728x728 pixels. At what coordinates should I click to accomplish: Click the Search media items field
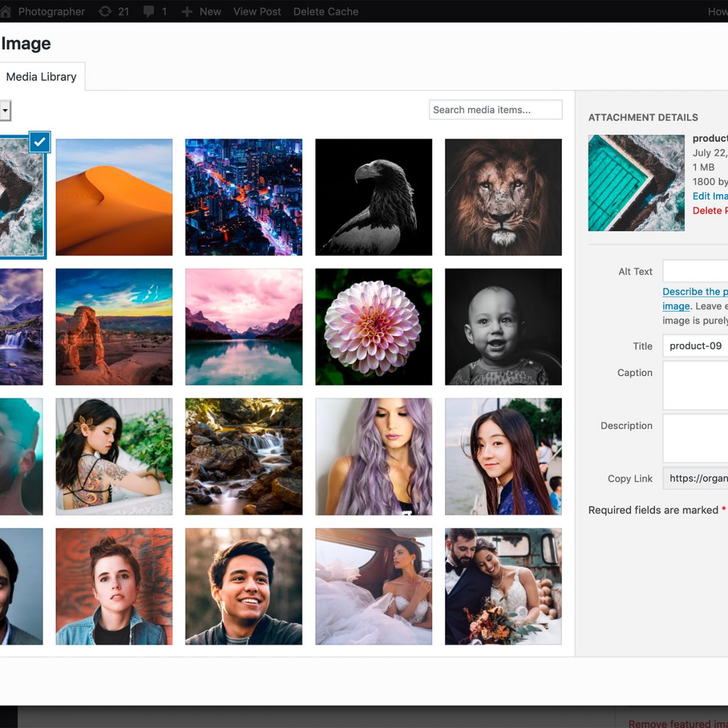pyautogui.click(x=496, y=110)
